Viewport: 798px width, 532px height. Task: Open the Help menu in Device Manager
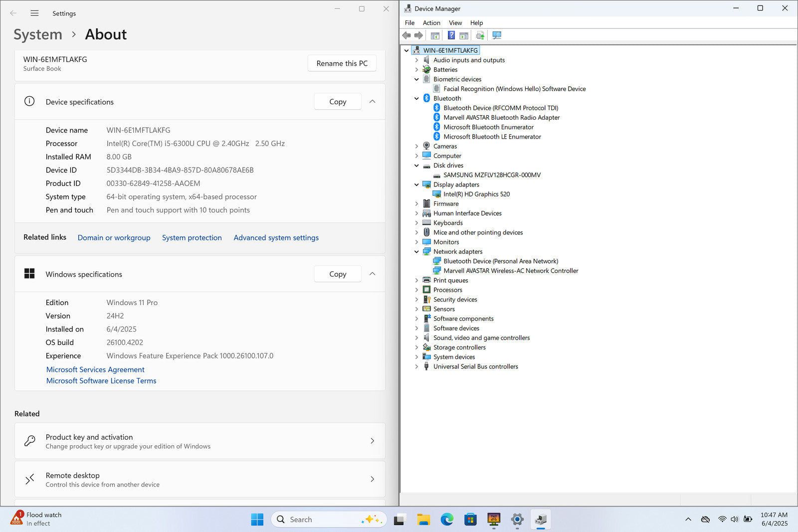point(476,23)
